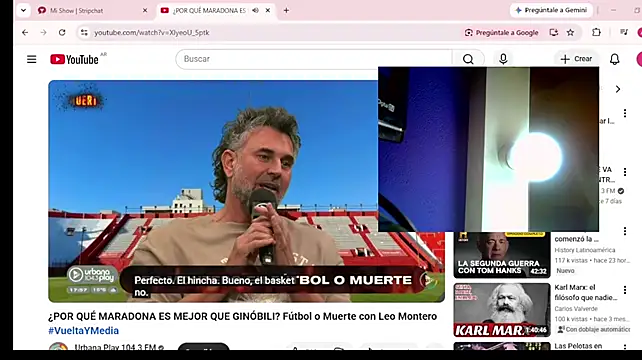Open La Segunda Guerra con Tom Hanks thumbnail
642x360 pixels.
(x=502, y=254)
